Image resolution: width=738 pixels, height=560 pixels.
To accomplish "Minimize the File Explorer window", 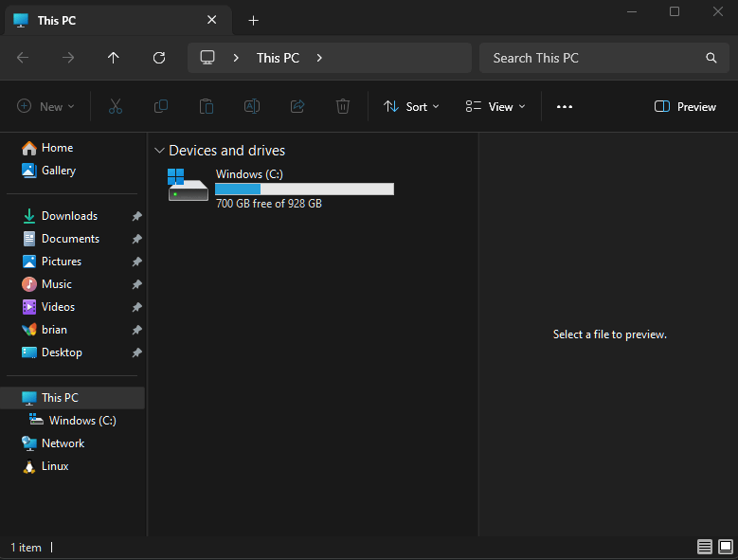I will point(632,11).
